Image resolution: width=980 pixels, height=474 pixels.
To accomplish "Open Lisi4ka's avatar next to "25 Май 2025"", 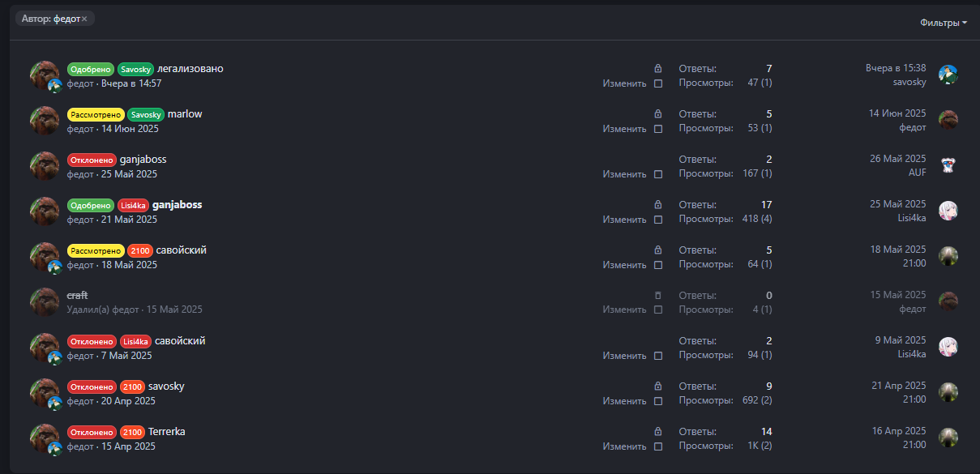I will click(948, 211).
